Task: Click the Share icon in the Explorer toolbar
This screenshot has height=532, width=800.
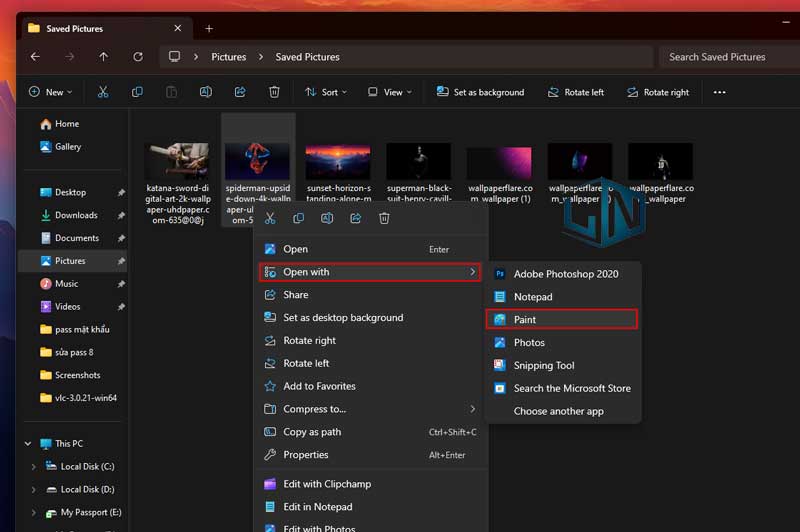Action: (240, 92)
